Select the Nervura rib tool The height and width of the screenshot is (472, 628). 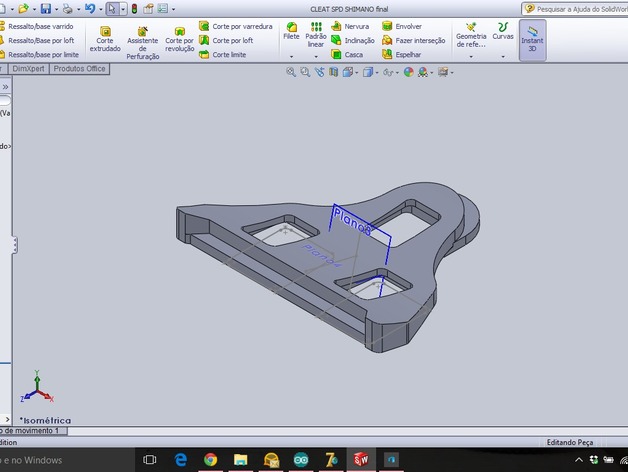click(x=350, y=26)
